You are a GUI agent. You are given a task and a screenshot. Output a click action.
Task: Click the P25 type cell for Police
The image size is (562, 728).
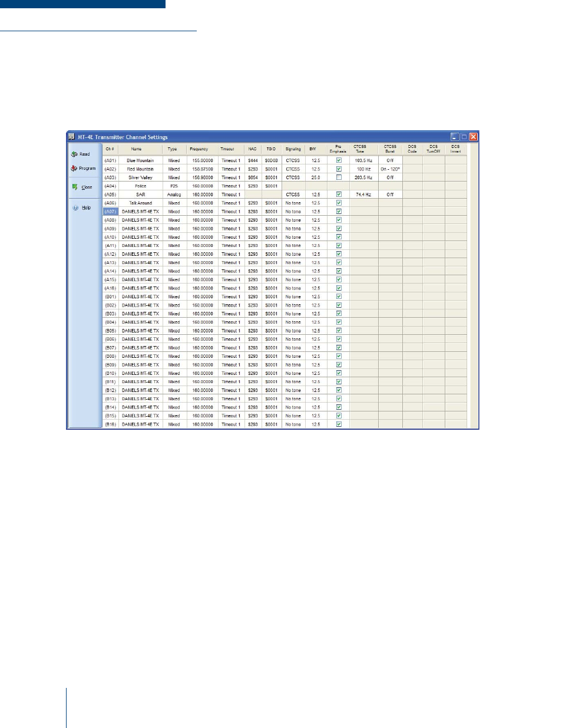point(174,186)
